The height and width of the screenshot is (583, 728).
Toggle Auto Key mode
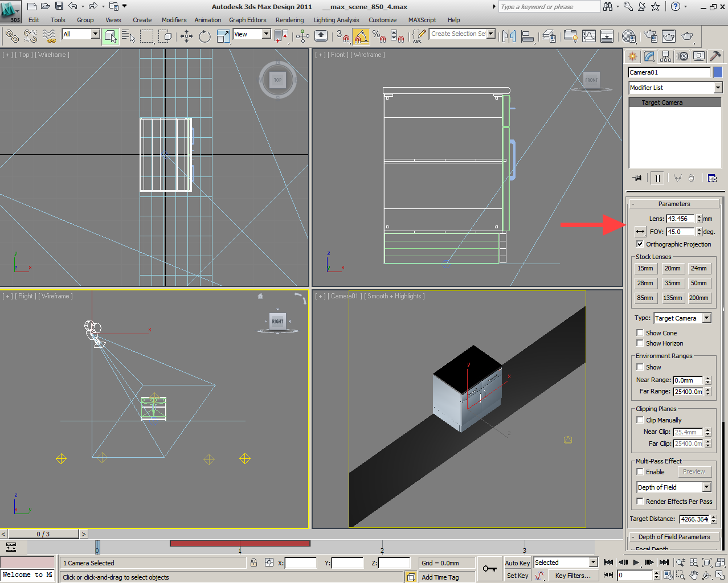click(517, 563)
